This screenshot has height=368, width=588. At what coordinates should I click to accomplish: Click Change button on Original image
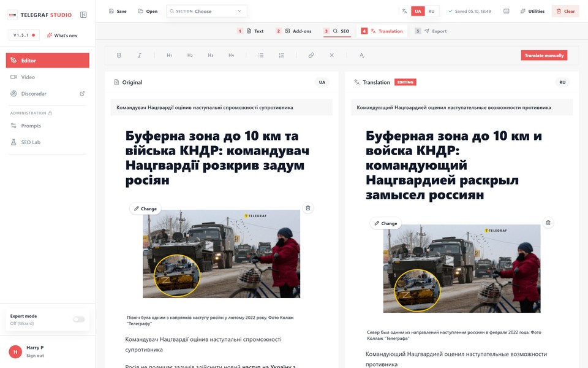tap(146, 209)
